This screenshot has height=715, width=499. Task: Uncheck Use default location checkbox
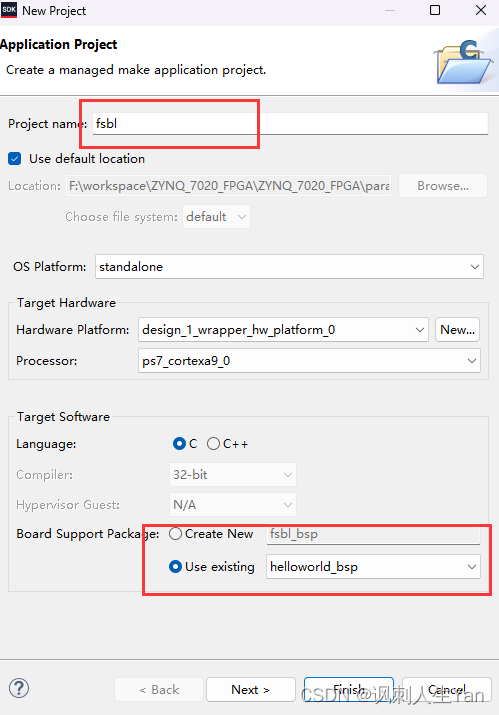click(15, 159)
